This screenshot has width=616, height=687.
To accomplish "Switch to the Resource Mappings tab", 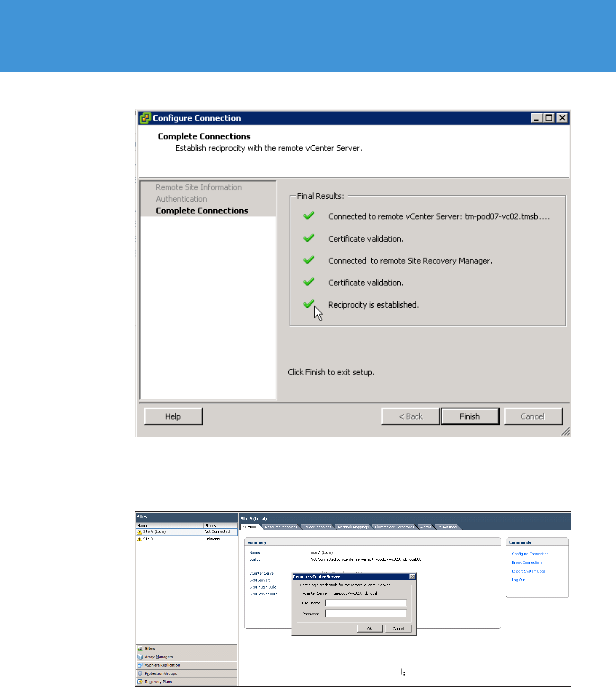I will [x=281, y=527].
